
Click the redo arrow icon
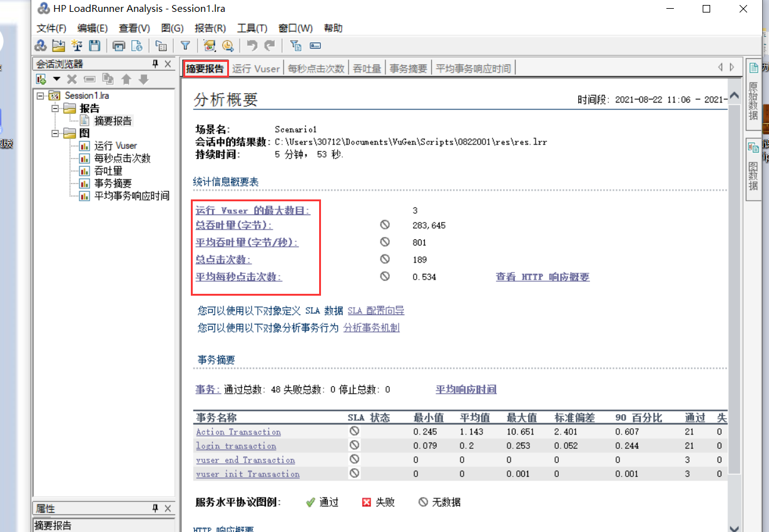(270, 46)
